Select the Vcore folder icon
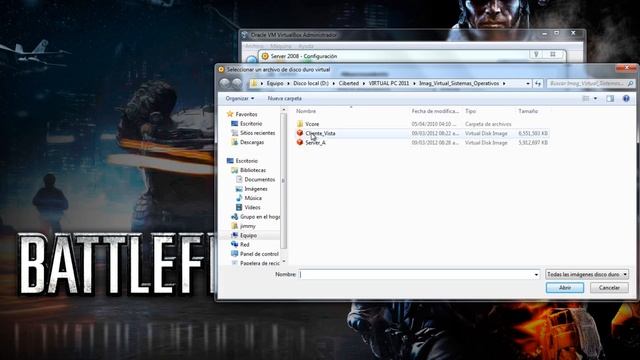640x360 pixels. [x=300, y=124]
